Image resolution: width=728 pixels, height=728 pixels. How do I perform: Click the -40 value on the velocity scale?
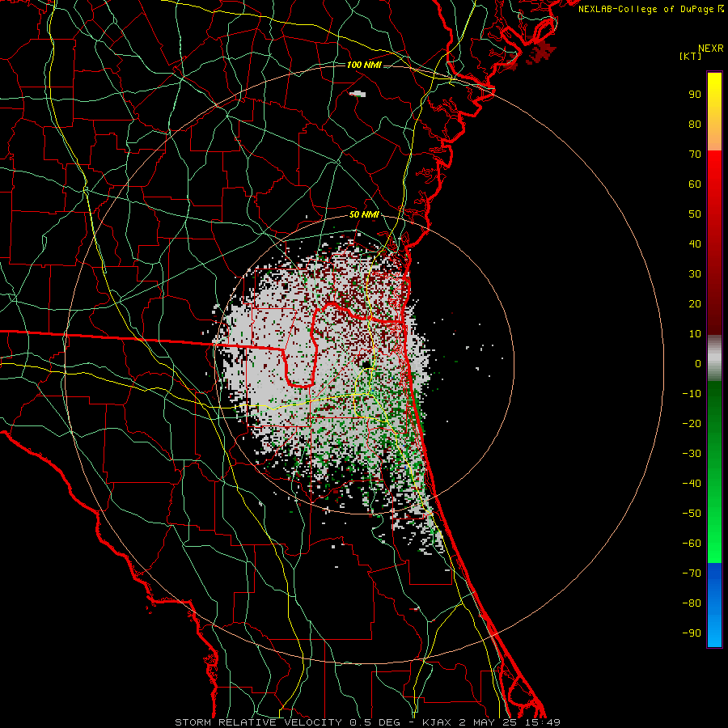[x=692, y=484]
